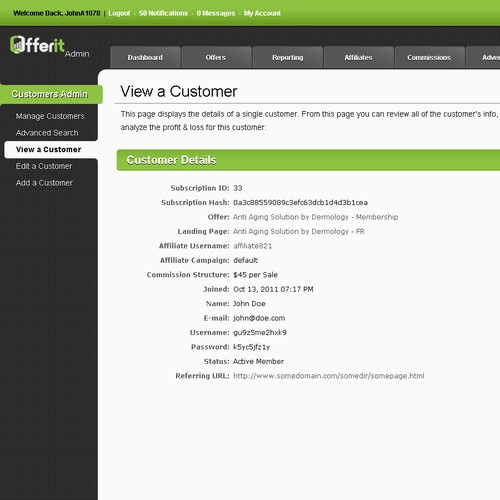Open the Reporting tab

(288, 57)
